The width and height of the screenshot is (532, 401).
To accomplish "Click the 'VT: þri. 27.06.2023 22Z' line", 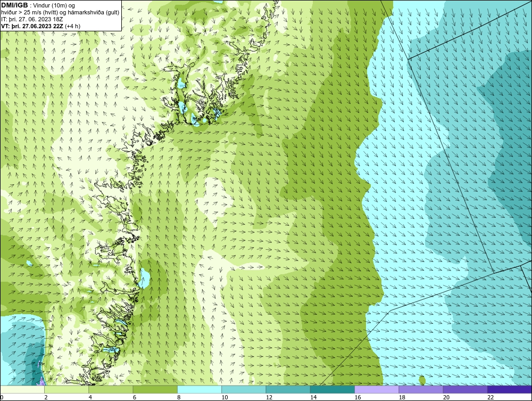I will (x=32, y=26).
